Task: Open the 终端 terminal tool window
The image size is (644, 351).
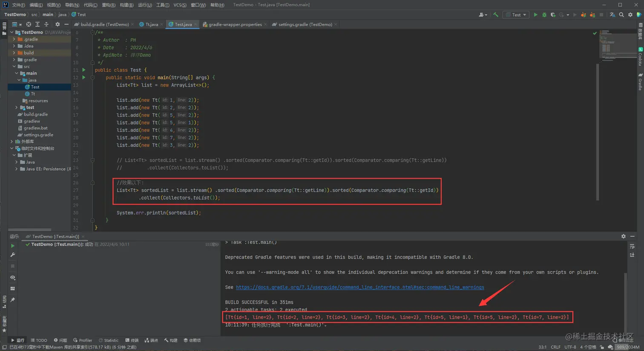Action: pyautogui.click(x=132, y=340)
